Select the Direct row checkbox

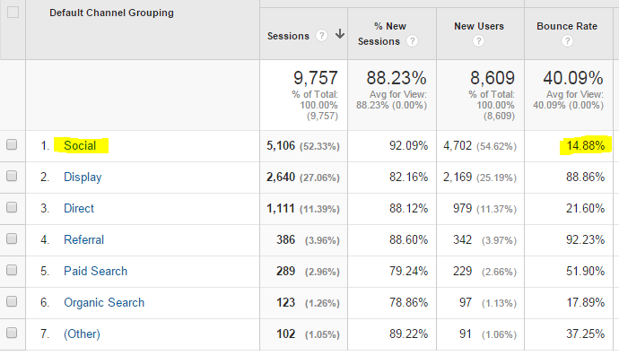[12, 208]
